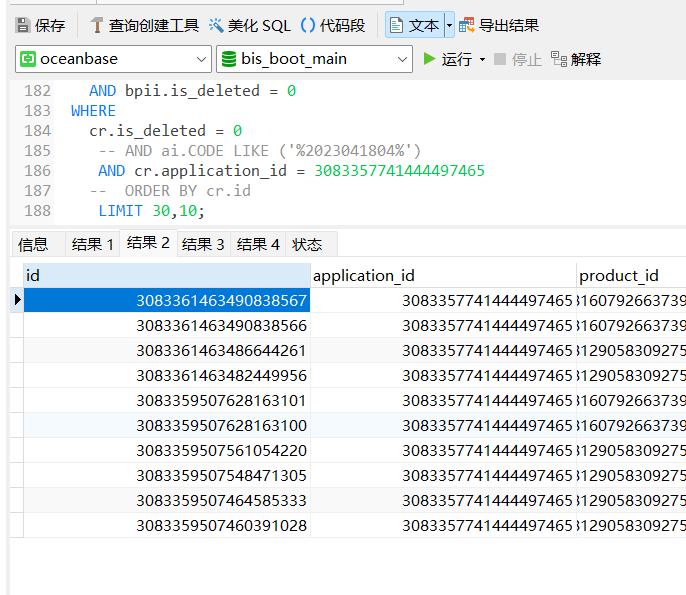Select id cell 3083359507628163100
This screenshot has width=686, height=595.
pyautogui.click(x=167, y=425)
